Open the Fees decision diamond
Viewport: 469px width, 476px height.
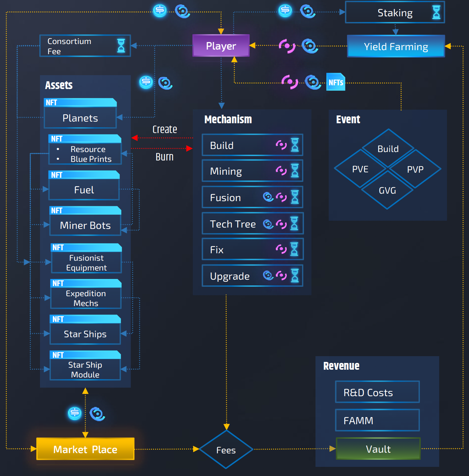coord(226,450)
